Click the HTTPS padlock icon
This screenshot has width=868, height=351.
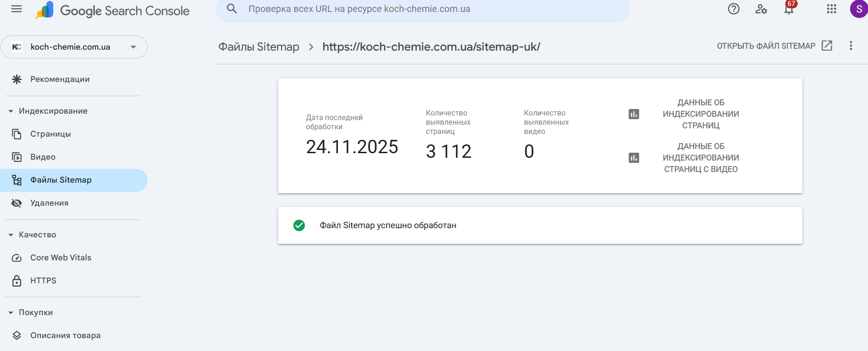tap(17, 281)
